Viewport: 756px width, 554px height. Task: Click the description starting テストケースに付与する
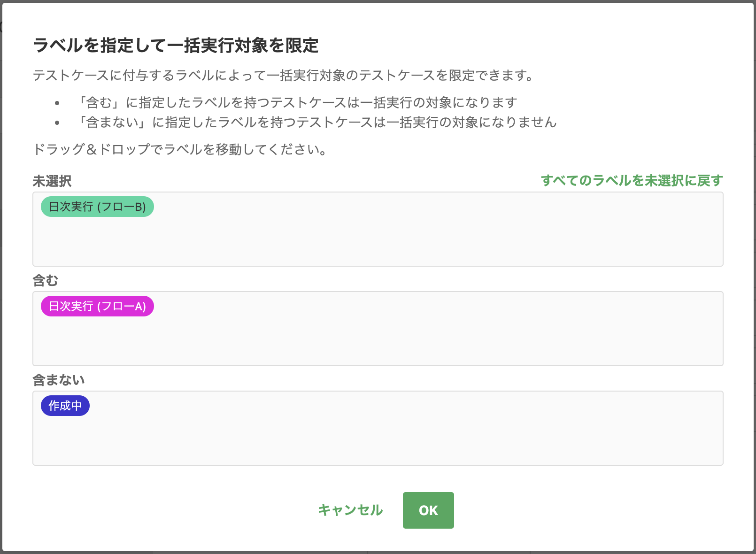click(284, 75)
